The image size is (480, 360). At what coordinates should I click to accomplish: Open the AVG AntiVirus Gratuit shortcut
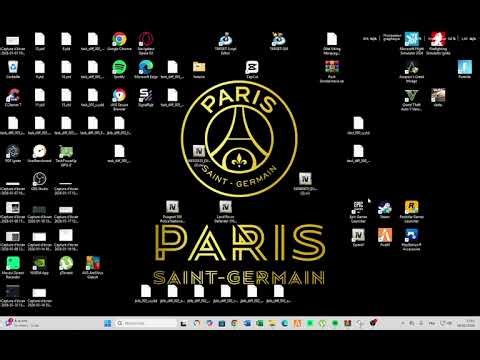click(93, 267)
